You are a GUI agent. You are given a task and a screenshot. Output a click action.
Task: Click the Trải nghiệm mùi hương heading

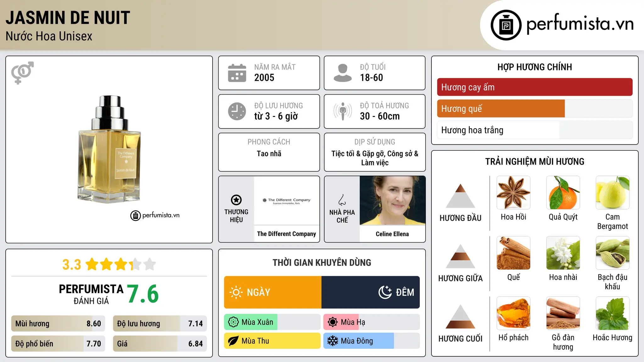click(x=535, y=162)
